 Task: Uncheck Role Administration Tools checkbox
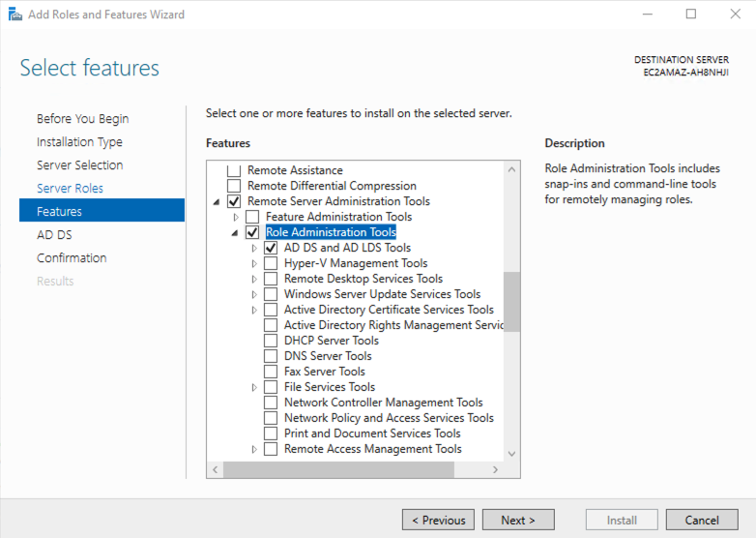pos(252,232)
